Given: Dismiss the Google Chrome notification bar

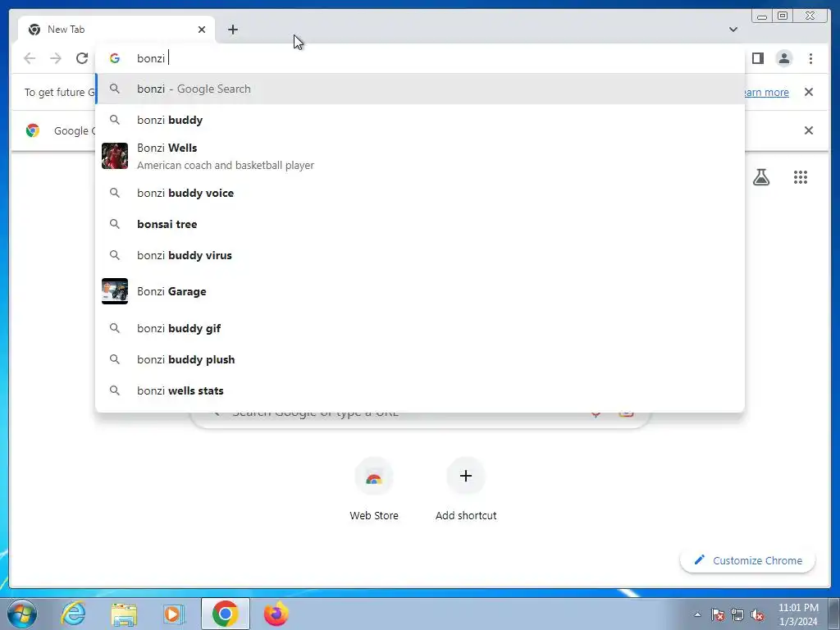Looking at the screenshot, I should click(x=808, y=130).
